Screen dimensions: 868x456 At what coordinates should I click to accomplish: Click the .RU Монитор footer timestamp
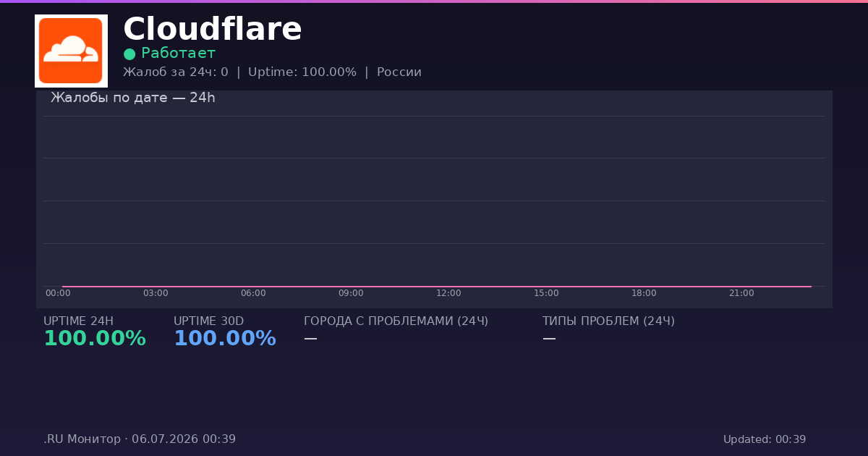click(140, 439)
